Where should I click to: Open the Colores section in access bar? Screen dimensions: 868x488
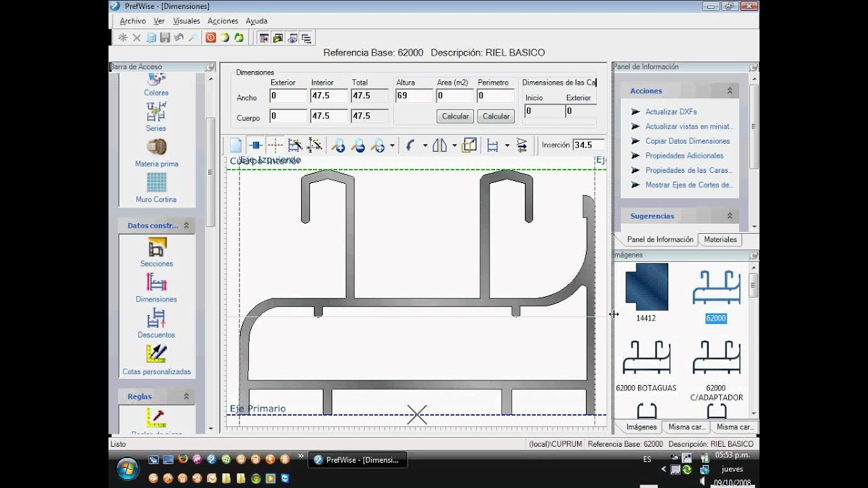pos(156,85)
